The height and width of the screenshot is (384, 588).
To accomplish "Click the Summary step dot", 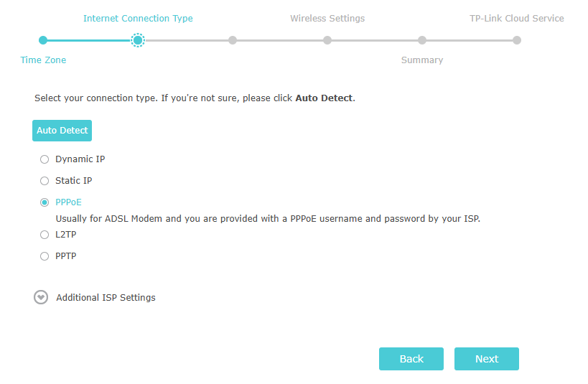I will [x=422, y=40].
